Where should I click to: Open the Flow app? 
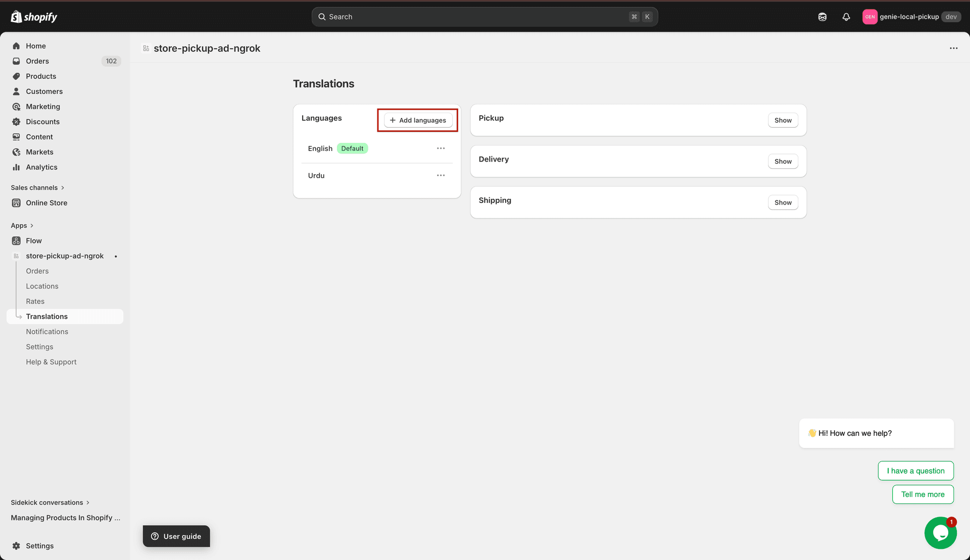pyautogui.click(x=34, y=240)
